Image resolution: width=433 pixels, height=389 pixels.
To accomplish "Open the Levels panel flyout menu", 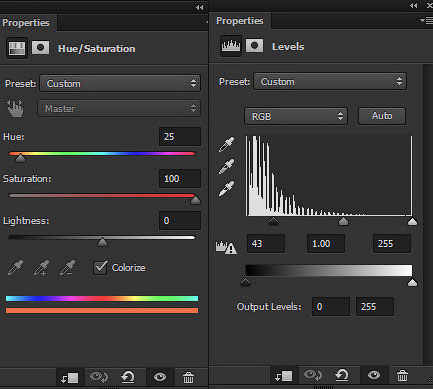I will 426,21.
